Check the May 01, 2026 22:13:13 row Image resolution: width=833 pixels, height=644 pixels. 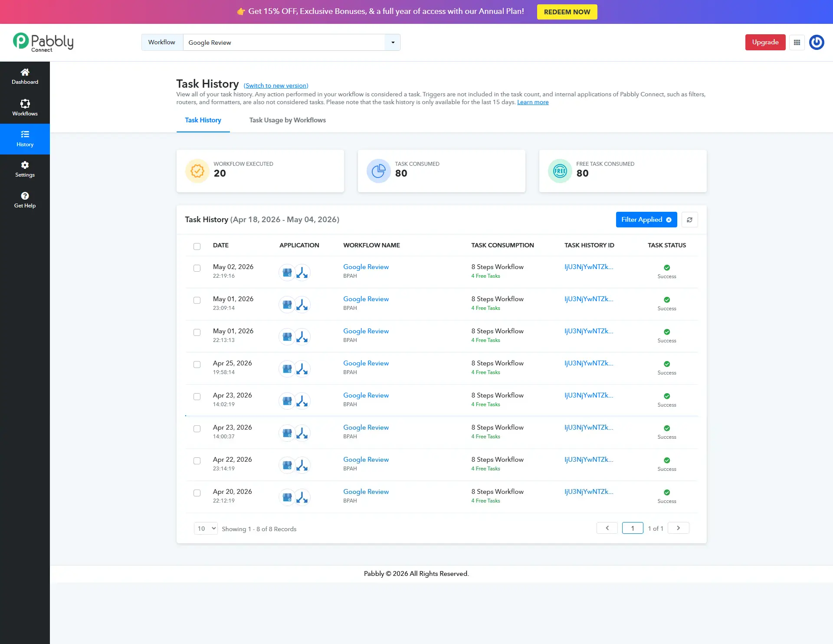197,332
